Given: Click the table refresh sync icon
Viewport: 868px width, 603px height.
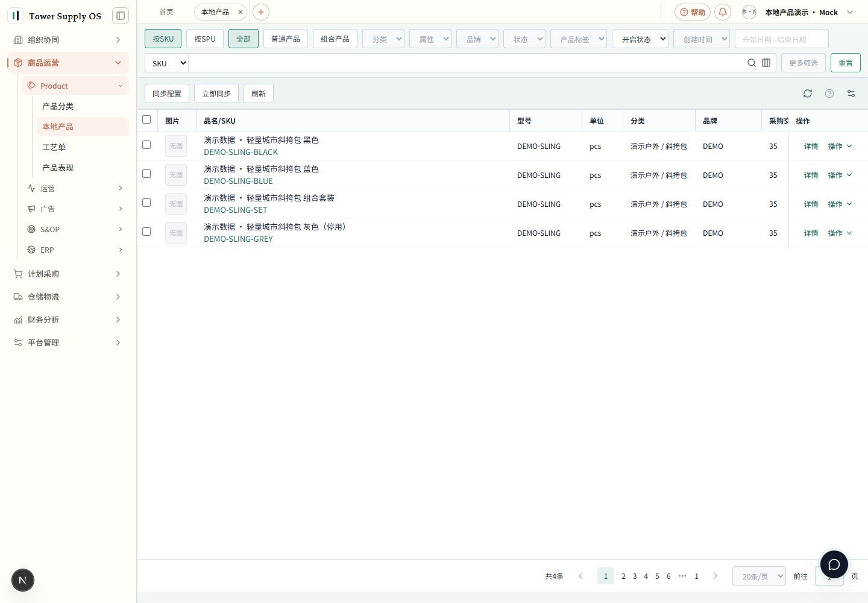Looking at the screenshot, I should (808, 93).
